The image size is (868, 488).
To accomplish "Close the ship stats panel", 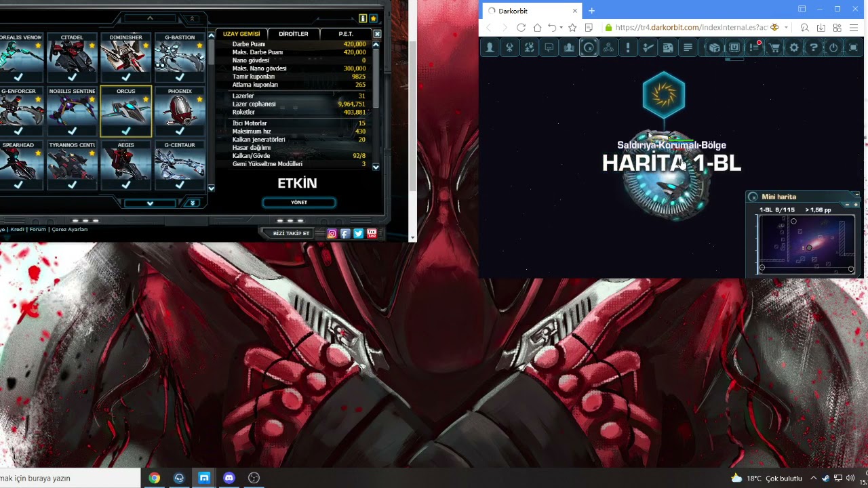I will [x=377, y=34].
